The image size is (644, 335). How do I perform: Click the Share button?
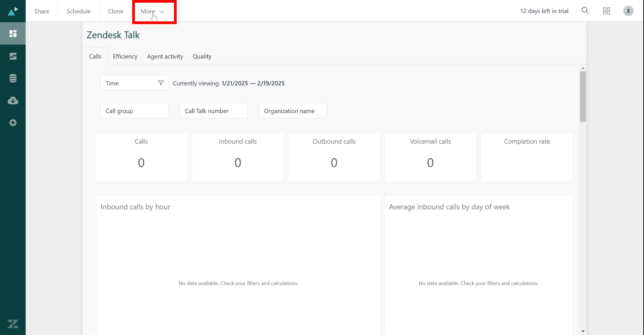click(x=42, y=11)
